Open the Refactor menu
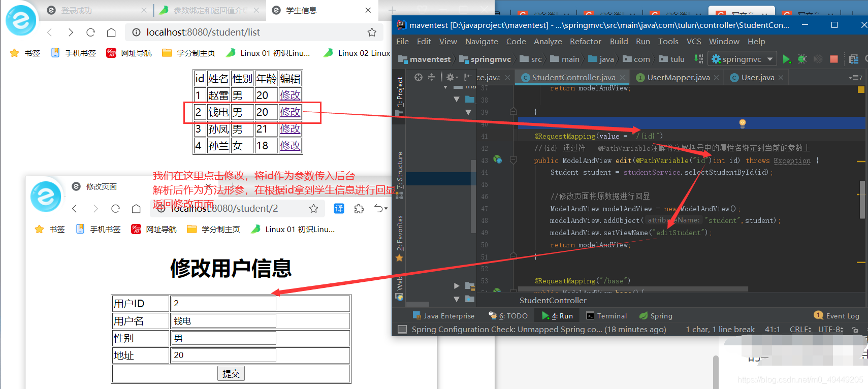The height and width of the screenshot is (389, 868). click(x=585, y=42)
